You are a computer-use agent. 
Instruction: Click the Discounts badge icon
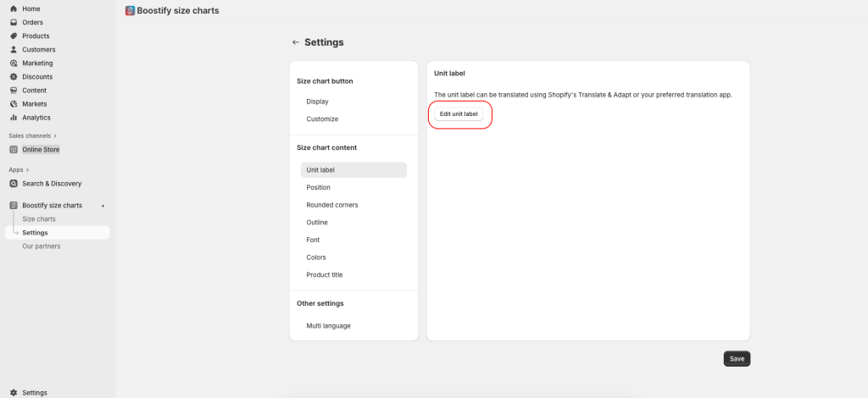click(14, 77)
